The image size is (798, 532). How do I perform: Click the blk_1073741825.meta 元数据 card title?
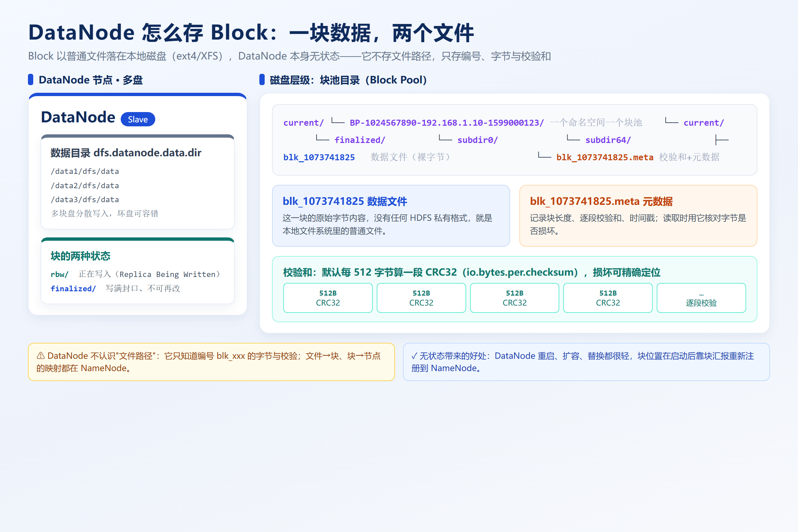click(601, 201)
